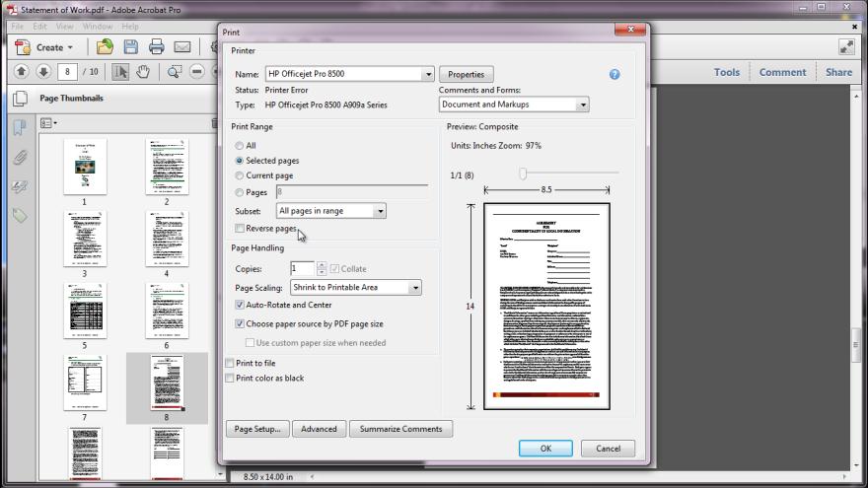
Task: Click the printer Properties button
Action: (x=467, y=74)
